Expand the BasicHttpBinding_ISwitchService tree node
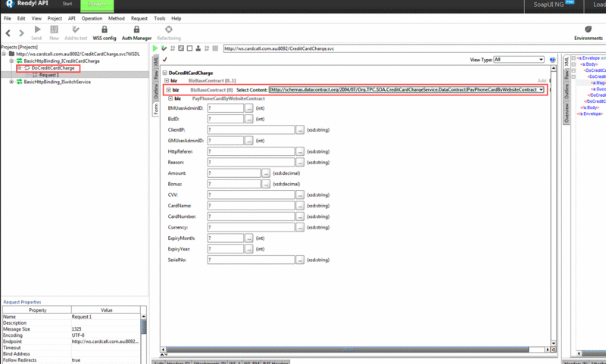 (11, 82)
